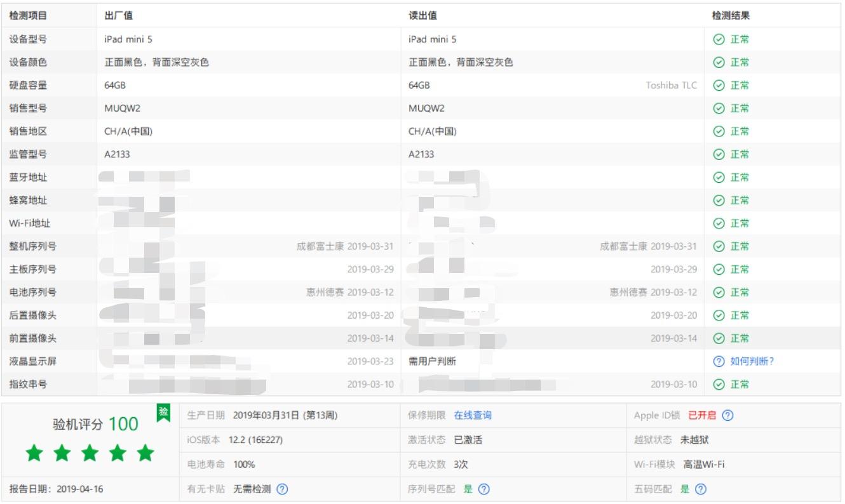Open the 在线查询 warranty link
Image resolution: width=845 pixels, height=504 pixels.
(473, 415)
